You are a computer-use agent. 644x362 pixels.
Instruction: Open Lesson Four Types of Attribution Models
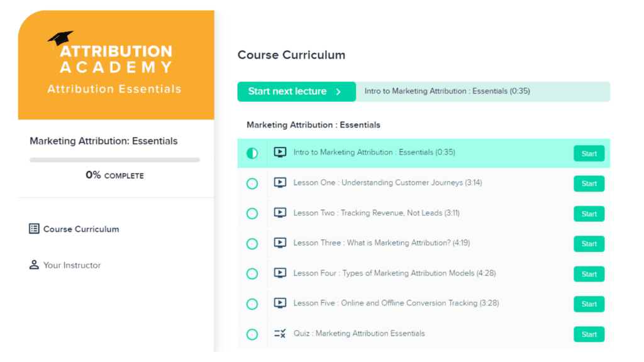click(x=394, y=273)
